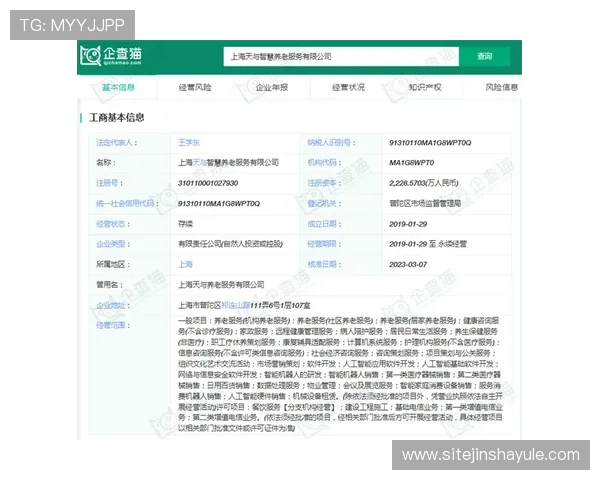This screenshot has width=600, height=480.
Task: Click the green 查询 search button
Action: pyautogui.click(x=485, y=57)
